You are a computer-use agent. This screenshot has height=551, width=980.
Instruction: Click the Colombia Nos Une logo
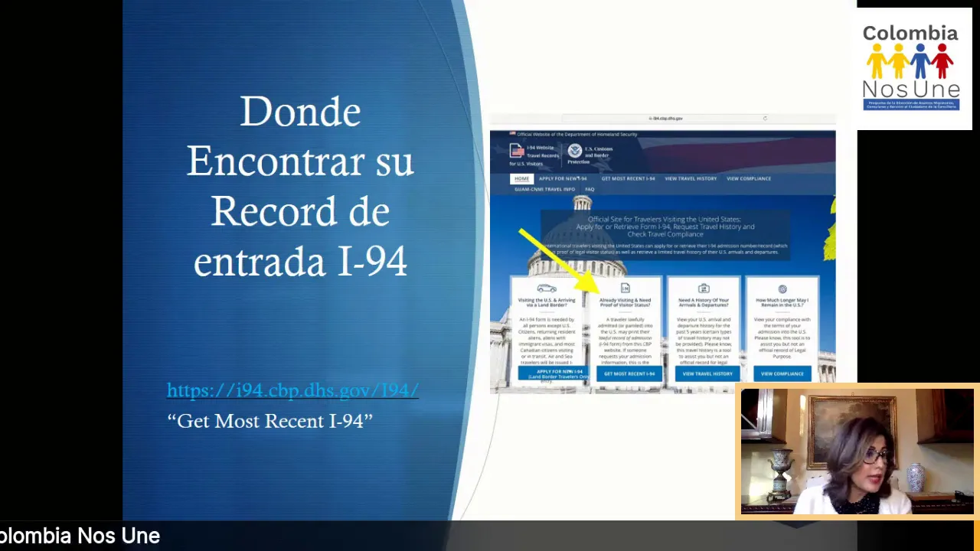(x=910, y=67)
